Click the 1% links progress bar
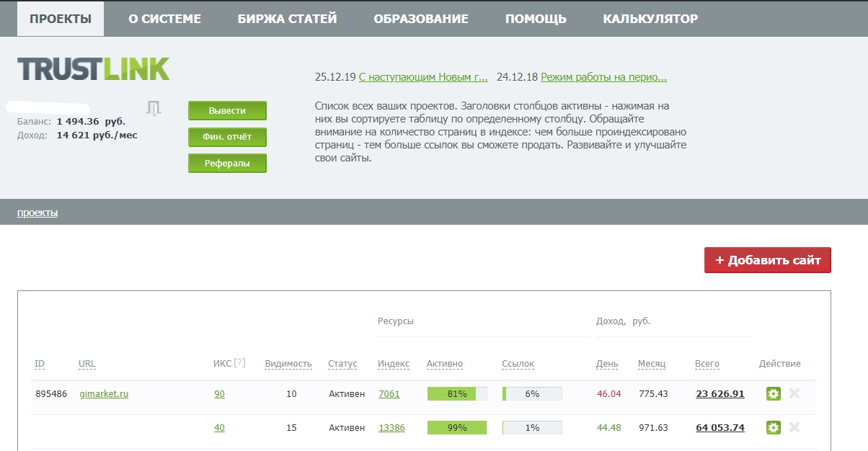Screen dimensions: 868x451 (x=532, y=427)
